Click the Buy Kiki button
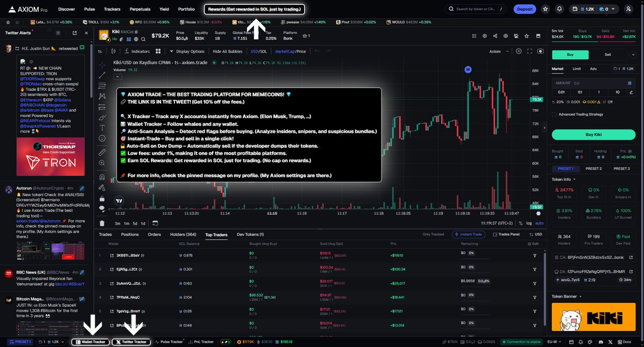 [x=594, y=134]
